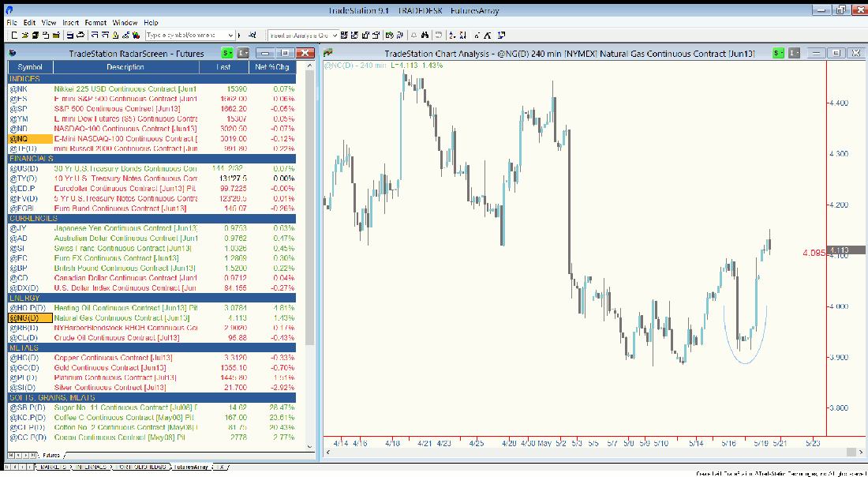Toggle green symbol link button on RadarScreen

(227, 53)
